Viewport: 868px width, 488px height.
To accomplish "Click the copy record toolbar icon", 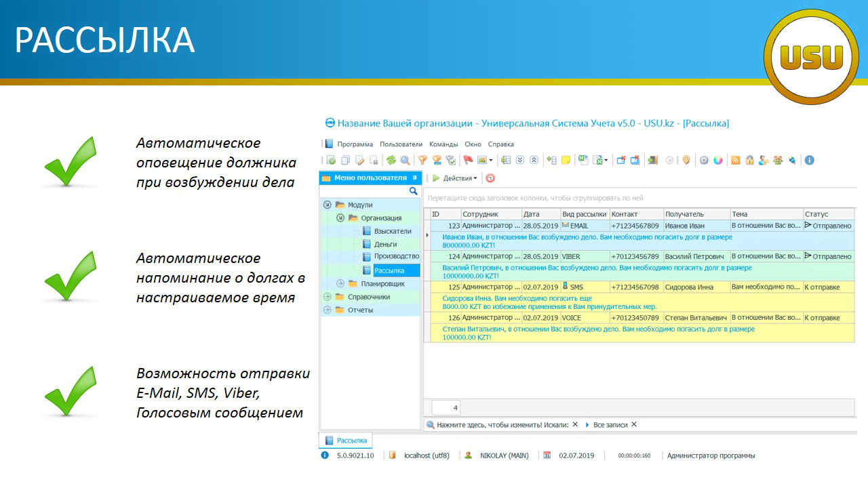I will click(345, 160).
